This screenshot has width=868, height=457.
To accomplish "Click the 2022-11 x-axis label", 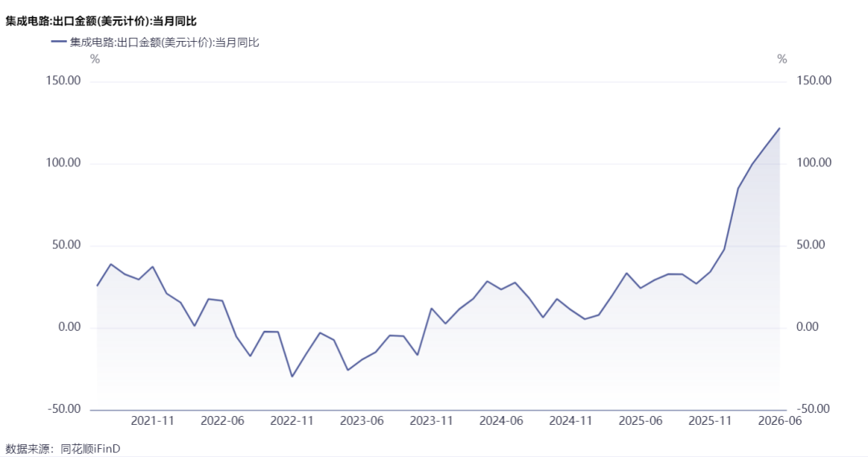I will click(292, 421).
